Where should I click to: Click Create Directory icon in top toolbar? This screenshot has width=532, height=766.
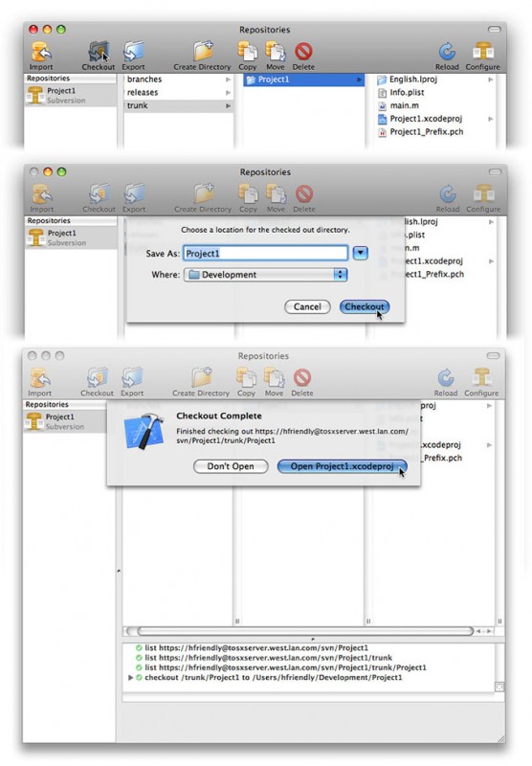click(x=203, y=52)
